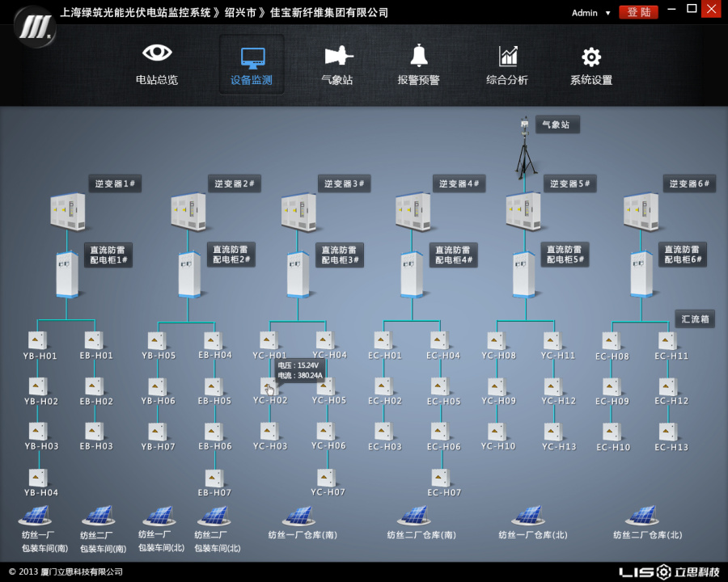Open the 气象站 tab in navigation

point(337,65)
